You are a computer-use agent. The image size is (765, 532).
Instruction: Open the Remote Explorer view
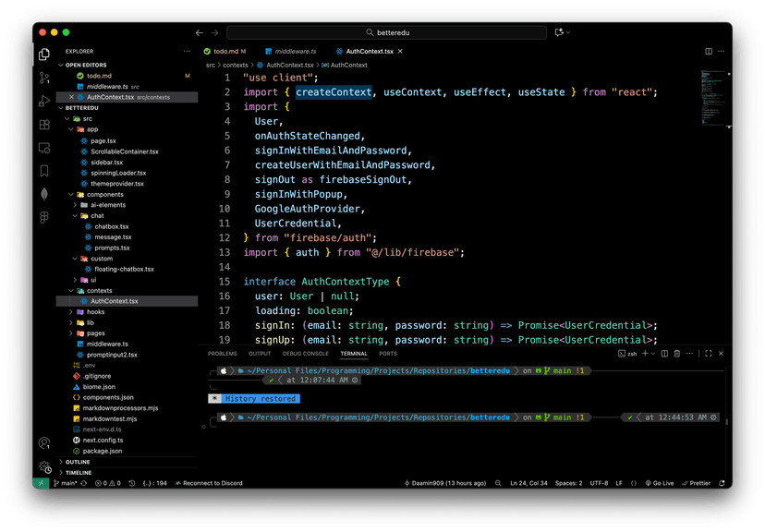click(x=43, y=147)
